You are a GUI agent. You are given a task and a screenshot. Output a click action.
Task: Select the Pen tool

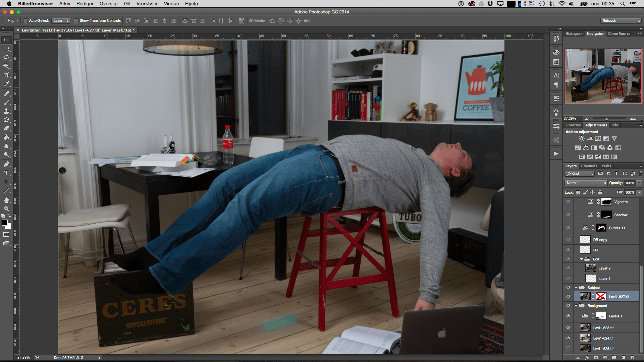coord(6,164)
